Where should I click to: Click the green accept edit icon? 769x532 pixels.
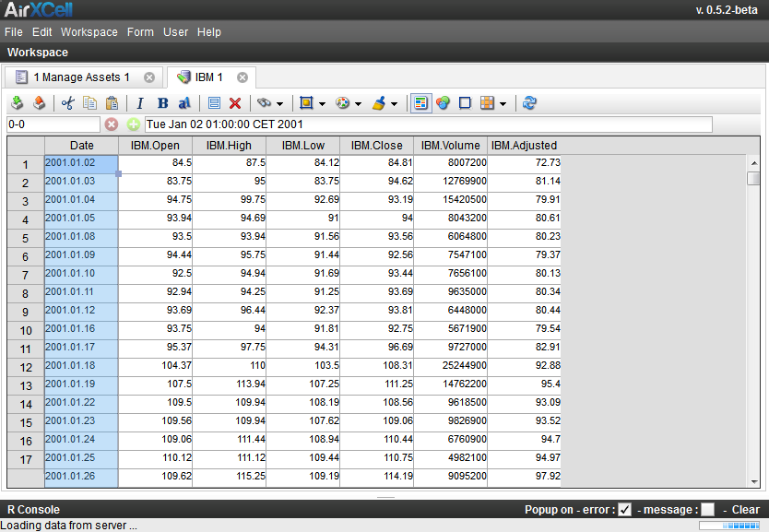coord(134,124)
